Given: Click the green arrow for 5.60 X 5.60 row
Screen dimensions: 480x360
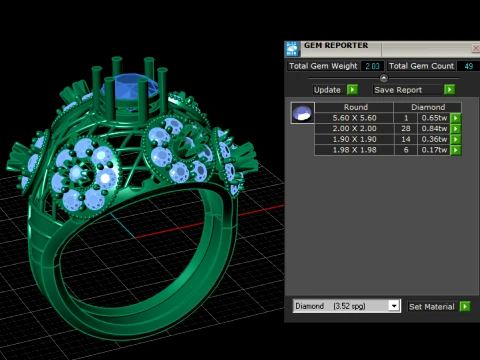Looking at the screenshot, I should (456, 118).
